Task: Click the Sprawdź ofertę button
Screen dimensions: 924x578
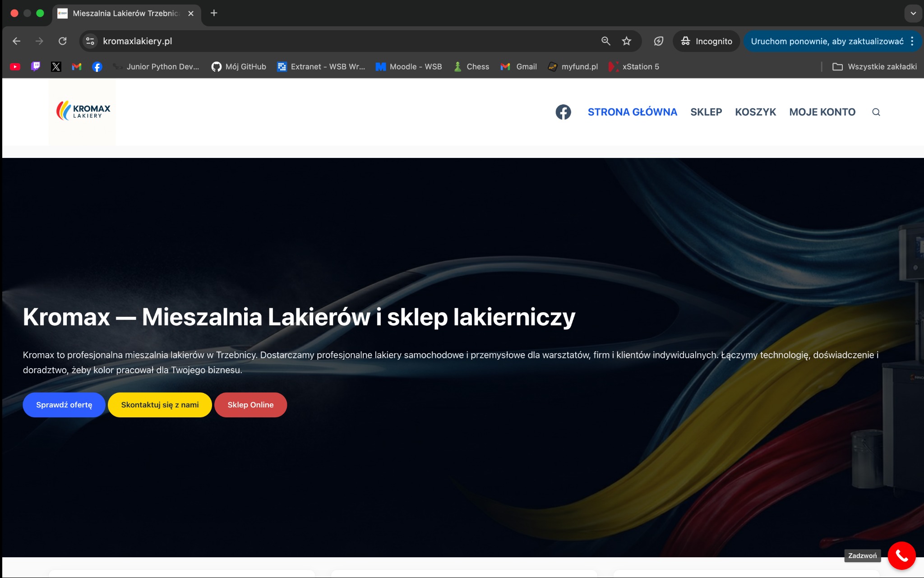Action: (64, 405)
